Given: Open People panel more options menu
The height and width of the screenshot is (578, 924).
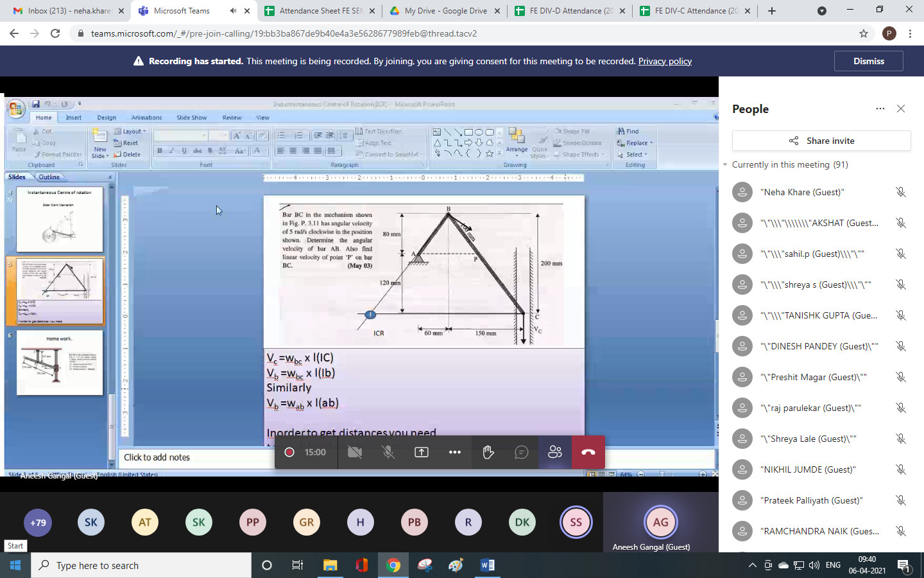Looking at the screenshot, I should pyautogui.click(x=880, y=109).
